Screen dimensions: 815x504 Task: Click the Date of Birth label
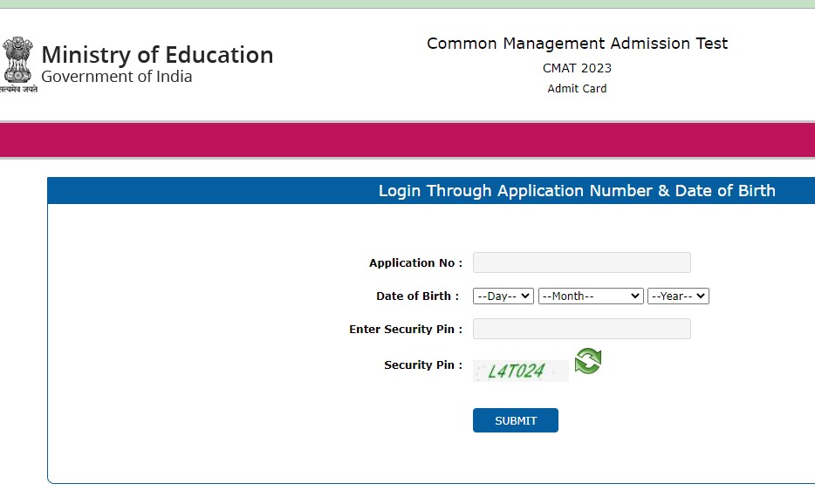coord(417,296)
